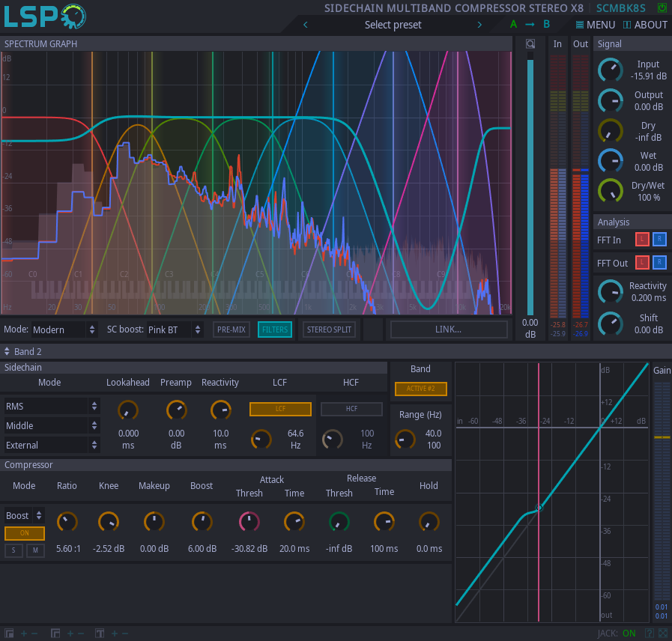Click the Makeup knob showing 0.00 dB
This screenshot has height=641, width=672.
pyautogui.click(x=154, y=522)
